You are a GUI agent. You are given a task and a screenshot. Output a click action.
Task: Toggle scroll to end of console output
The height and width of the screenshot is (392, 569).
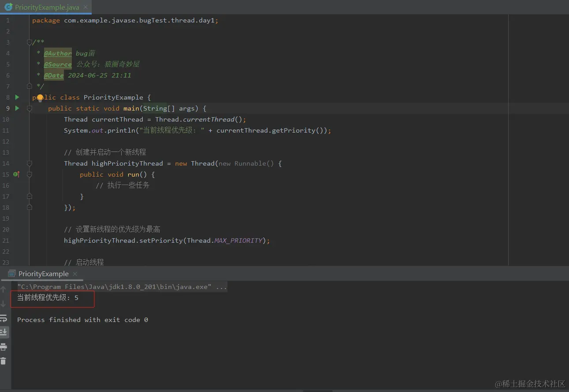[4, 332]
